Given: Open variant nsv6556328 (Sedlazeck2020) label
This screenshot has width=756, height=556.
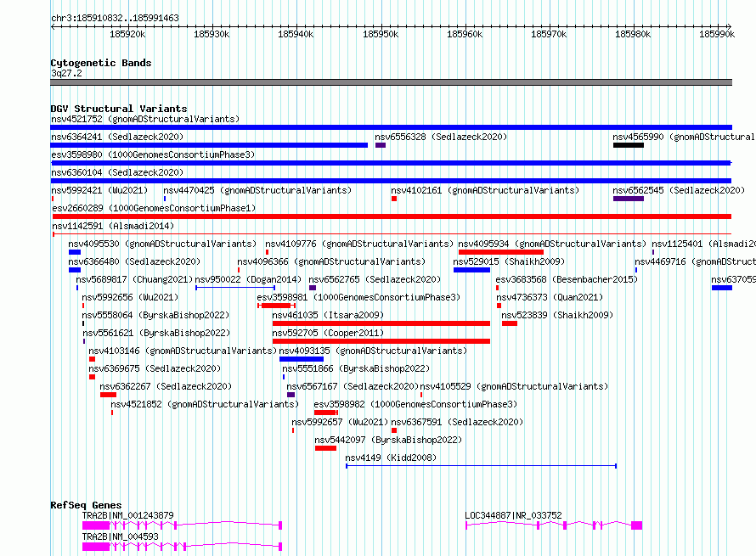Looking at the screenshot, I should (441, 137).
